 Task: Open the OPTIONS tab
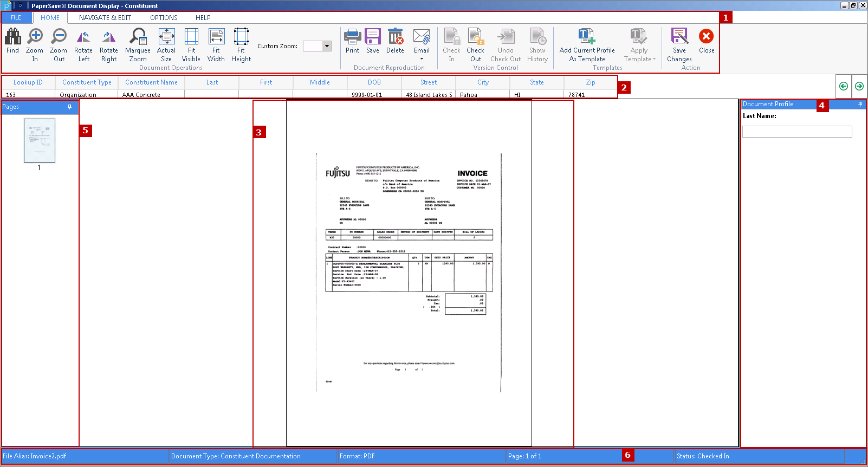(x=164, y=17)
